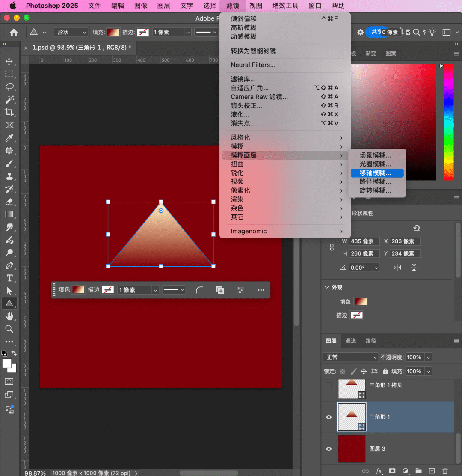Image resolution: width=462 pixels, height=476 pixels.
Task: Switch to the 通道 tab
Action: pos(351,341)
